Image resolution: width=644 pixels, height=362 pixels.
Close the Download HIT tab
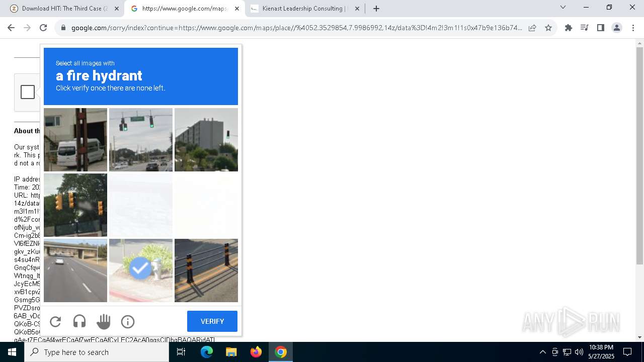[117, 9]
